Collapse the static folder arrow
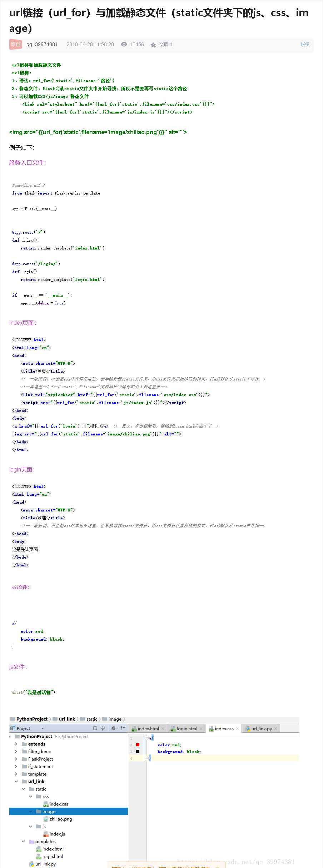Viewport: 323px width, 868px height. click(23, 789)
